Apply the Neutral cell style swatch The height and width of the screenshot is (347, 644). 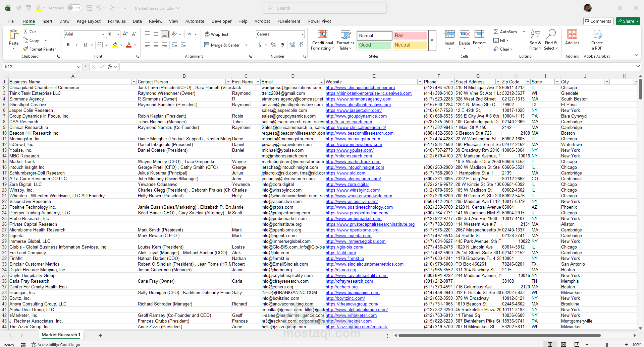click(x=410, y=45)
